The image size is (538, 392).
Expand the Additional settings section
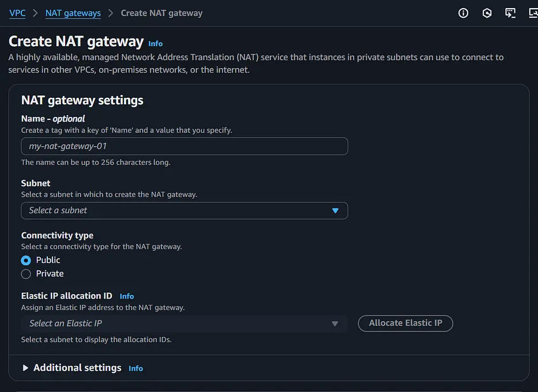77,368
